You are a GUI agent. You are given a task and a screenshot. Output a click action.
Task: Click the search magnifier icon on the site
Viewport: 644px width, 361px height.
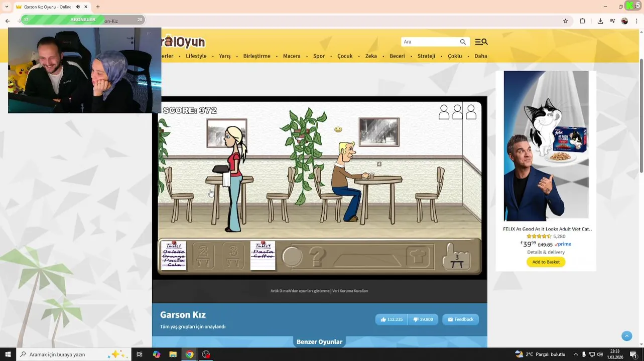pyautogui.click(x=463, y=42)
